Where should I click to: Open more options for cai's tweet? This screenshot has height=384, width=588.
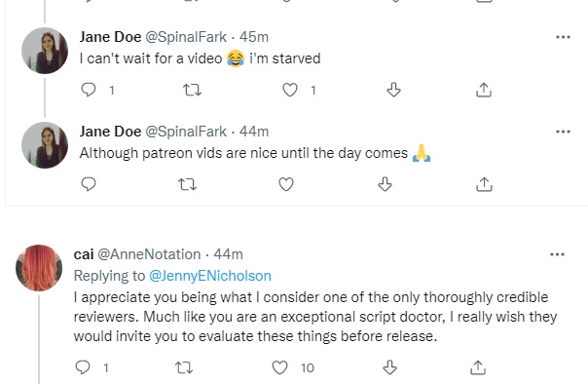click(557, 254)
